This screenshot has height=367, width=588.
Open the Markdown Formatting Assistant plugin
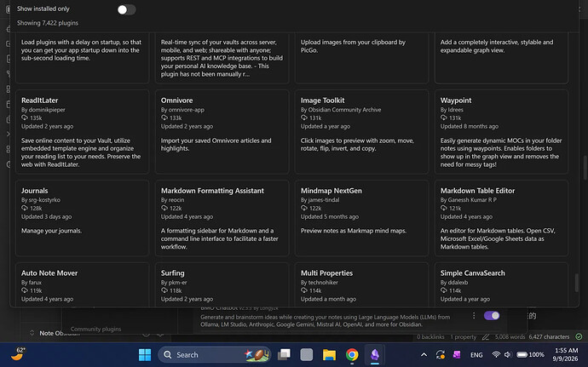coord(222,218)
